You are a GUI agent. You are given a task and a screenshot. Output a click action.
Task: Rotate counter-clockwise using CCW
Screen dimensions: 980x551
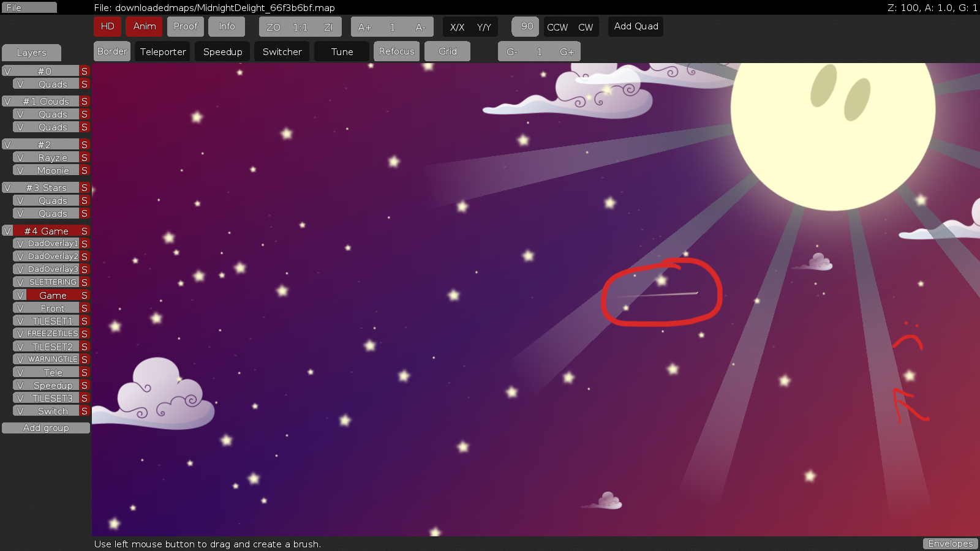[557, 26]
